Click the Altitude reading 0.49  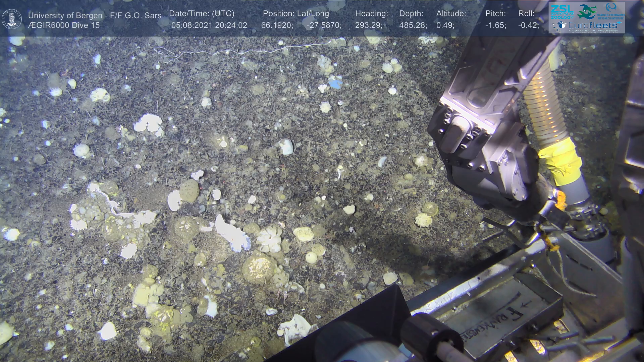pyautogui.click(x=445, y=25)
